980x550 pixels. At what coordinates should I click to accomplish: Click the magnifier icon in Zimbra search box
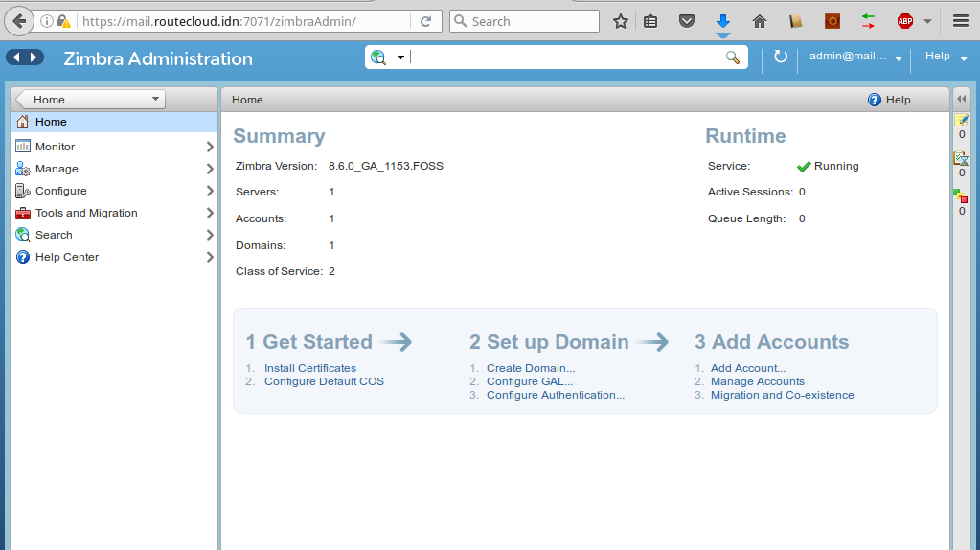733,57
